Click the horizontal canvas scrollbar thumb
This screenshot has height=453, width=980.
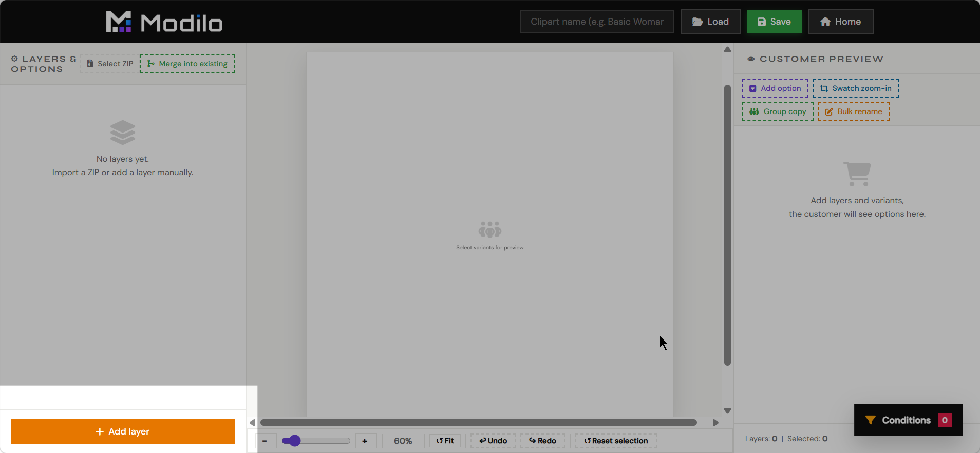coord(479,423)
